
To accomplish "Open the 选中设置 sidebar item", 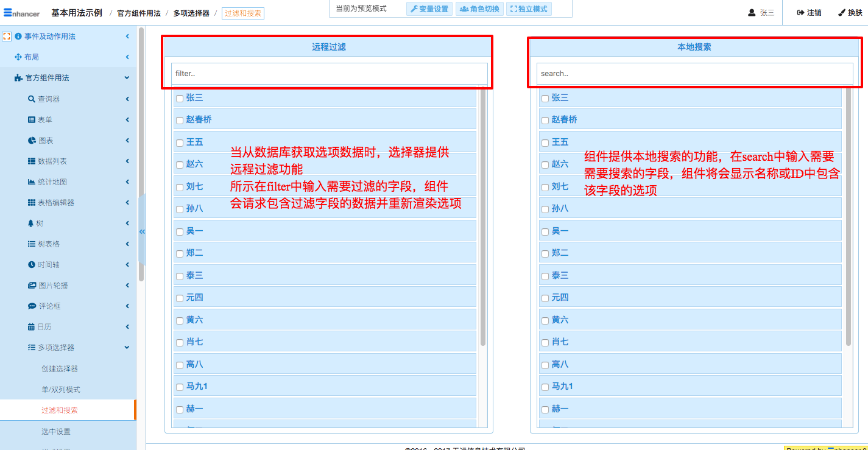I will pyautogui.click(x=56, y=432).
